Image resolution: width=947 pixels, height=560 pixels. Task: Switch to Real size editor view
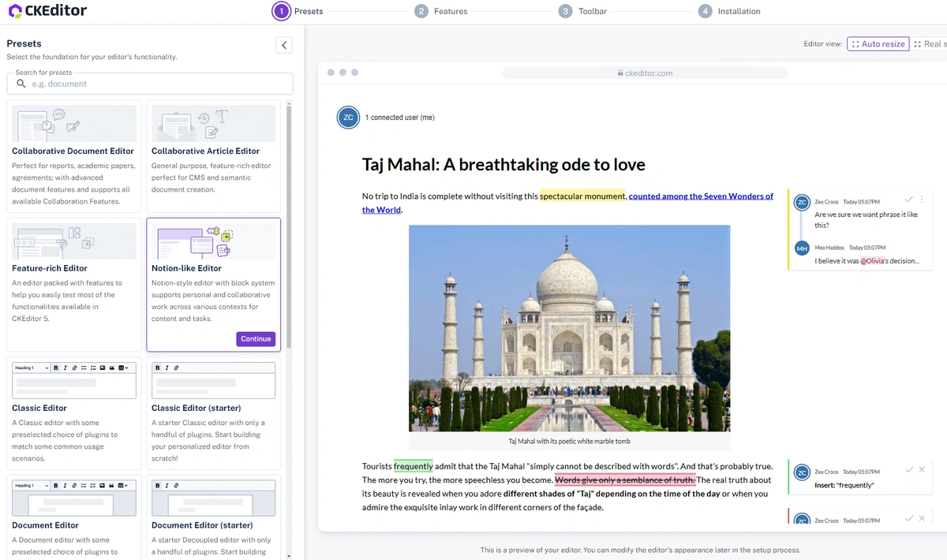[x=930, y=44]
